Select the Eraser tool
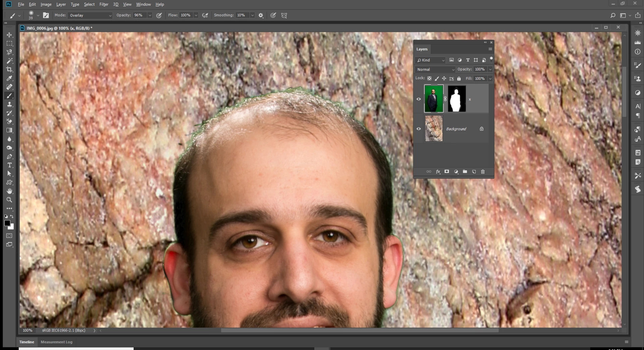This screenshot has width=644, height=350. 9,121
